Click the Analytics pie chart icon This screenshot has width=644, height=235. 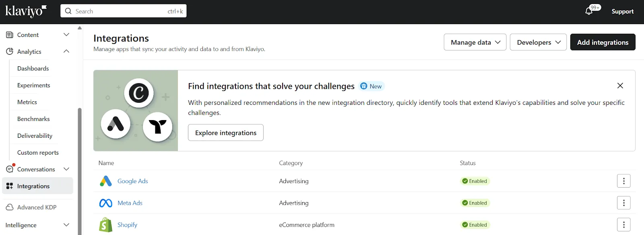pos(10,51)
